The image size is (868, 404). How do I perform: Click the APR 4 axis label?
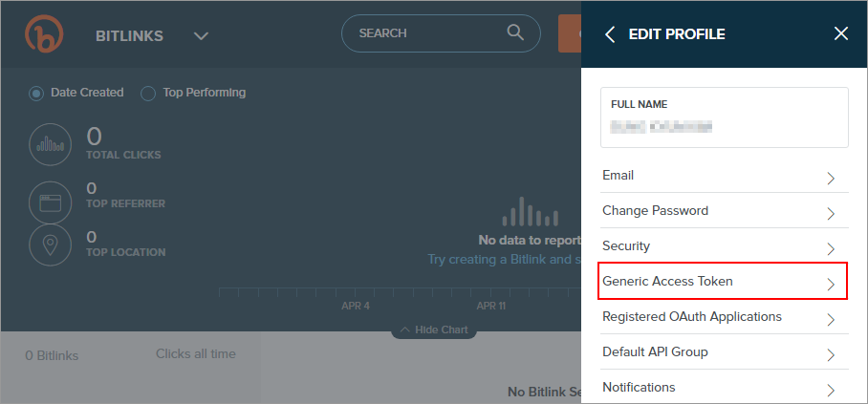[x=356, y=306]
